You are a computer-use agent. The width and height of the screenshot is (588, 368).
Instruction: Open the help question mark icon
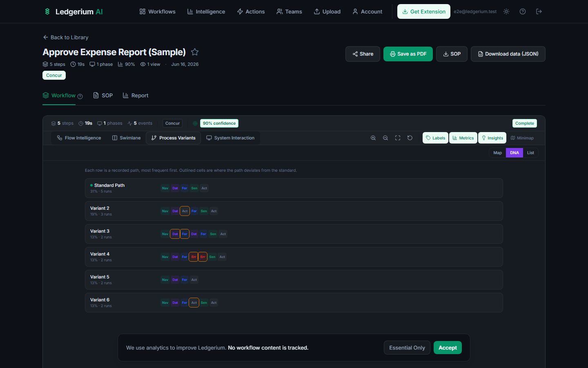(523, 11)
